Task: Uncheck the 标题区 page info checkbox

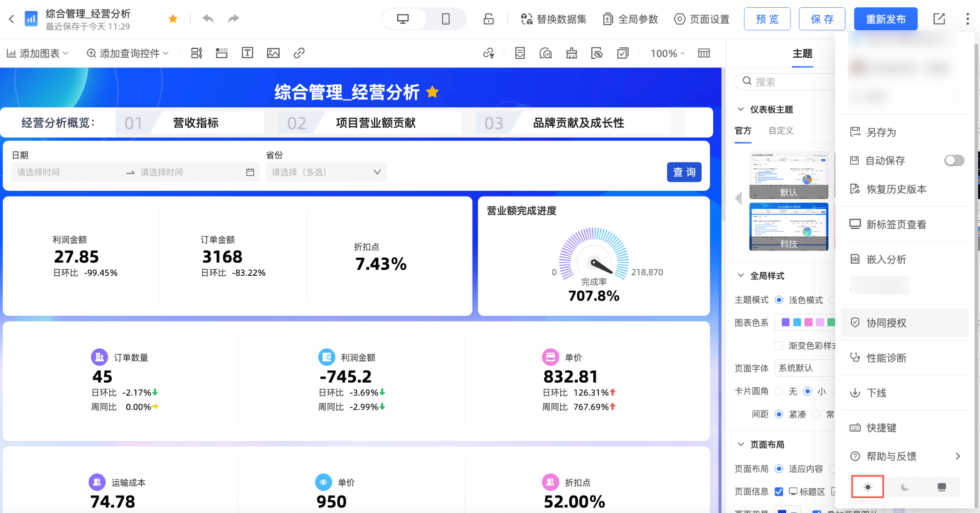Action: (x=779, y=492)
